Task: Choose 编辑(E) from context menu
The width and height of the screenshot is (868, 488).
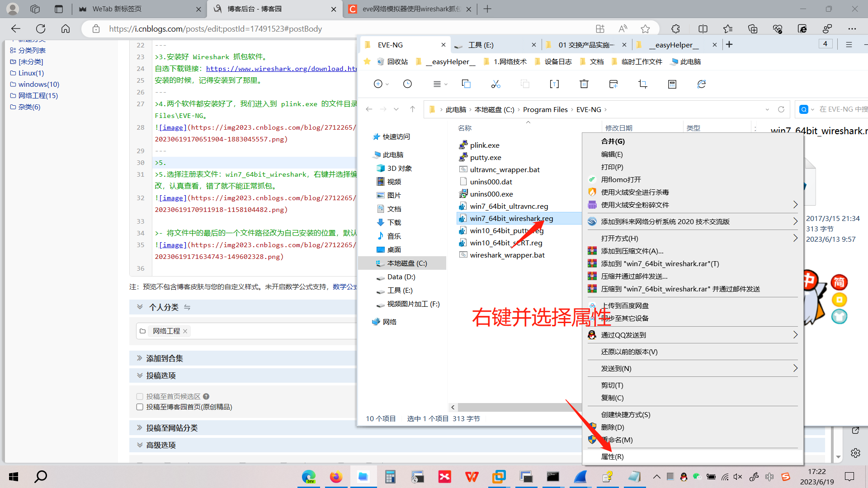Action: pyautogui.click(x=693, y=154)
